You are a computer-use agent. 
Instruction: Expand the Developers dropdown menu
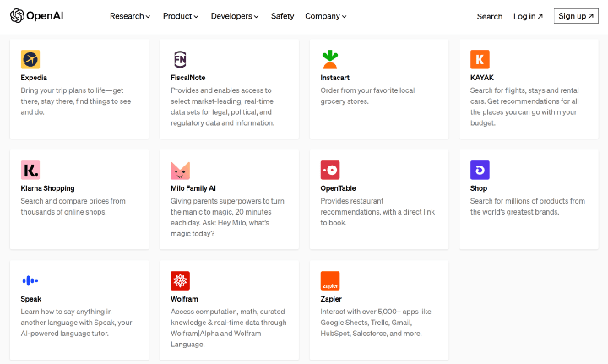pyautogui.click(x=235, y=16)
